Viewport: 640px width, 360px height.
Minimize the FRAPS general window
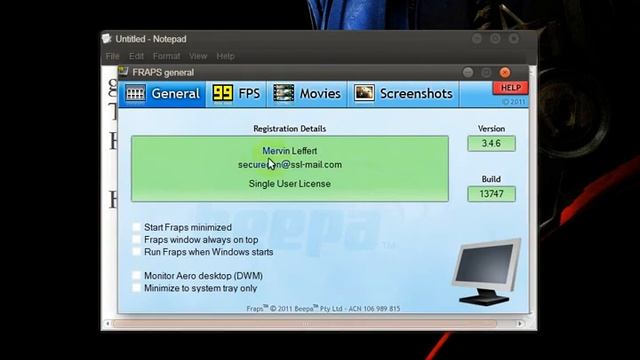(468, 73)
